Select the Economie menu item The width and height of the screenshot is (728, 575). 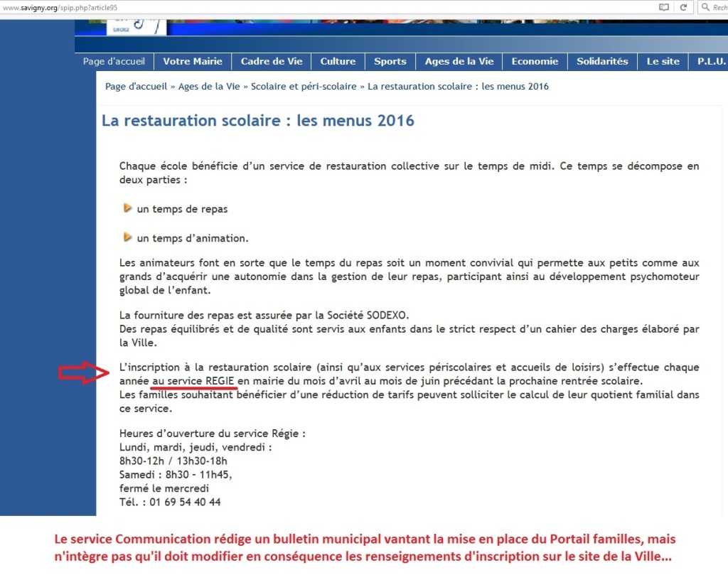point(535,61)
